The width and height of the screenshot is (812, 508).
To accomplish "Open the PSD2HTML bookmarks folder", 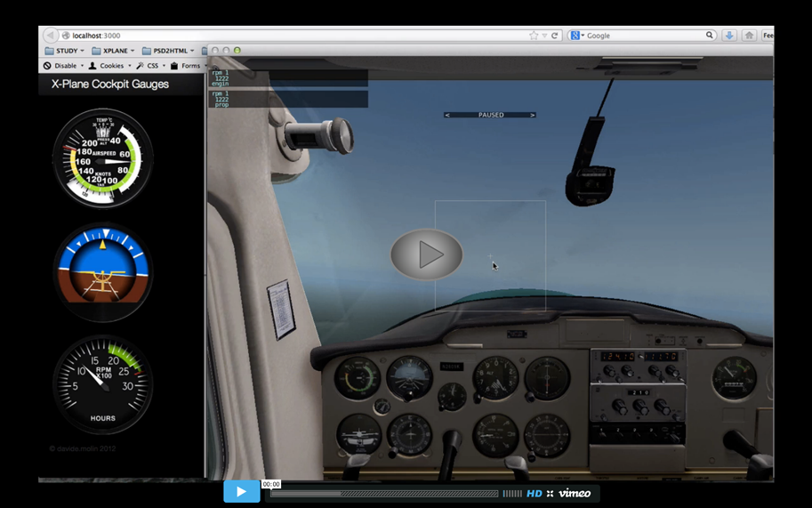I will [x=168, y=51].
